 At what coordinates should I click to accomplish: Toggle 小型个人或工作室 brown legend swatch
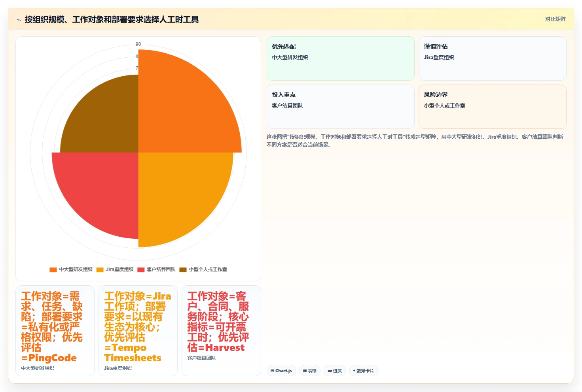[183, 269]
